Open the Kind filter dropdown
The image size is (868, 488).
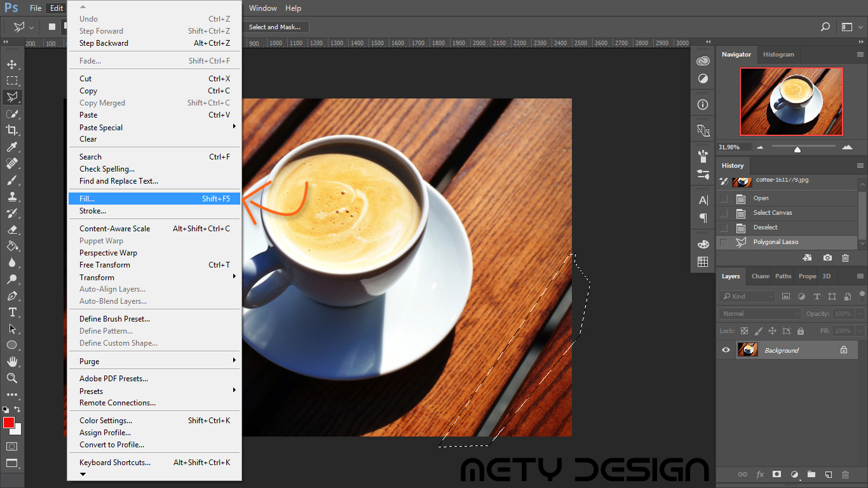pyautogui.click(x=747, y=297)
